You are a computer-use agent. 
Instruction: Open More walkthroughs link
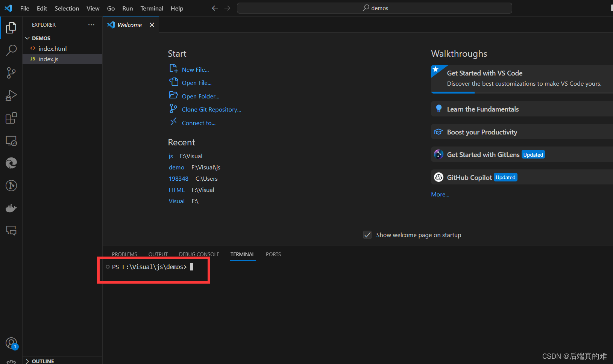tap(440, 194)
